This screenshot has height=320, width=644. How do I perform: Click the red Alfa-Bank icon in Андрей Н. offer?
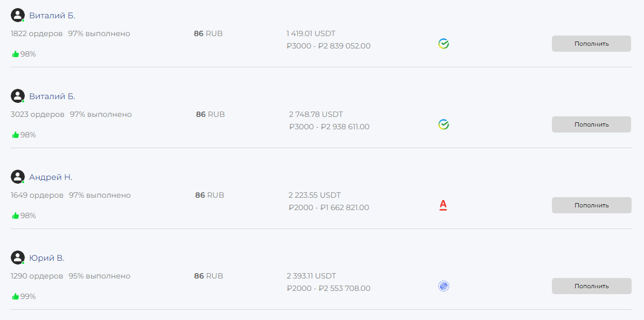443,205
